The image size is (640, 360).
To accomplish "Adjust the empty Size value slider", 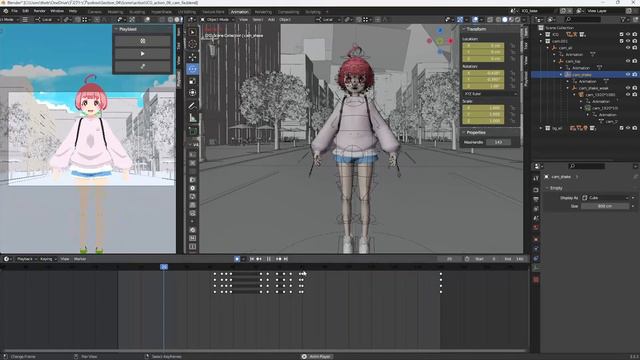I will (606, 206).
